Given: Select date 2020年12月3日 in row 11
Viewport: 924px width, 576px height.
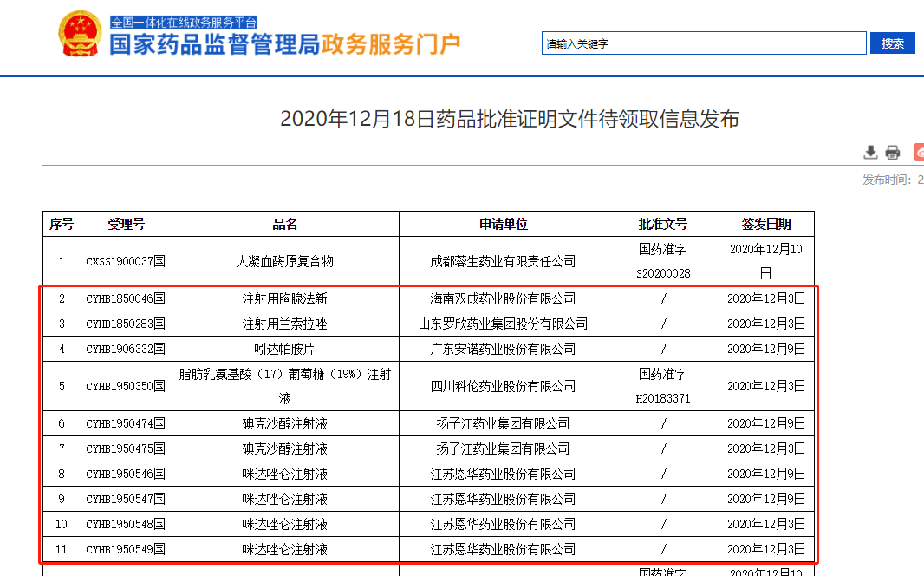Looking at the screenshot, I should (766, 549).
